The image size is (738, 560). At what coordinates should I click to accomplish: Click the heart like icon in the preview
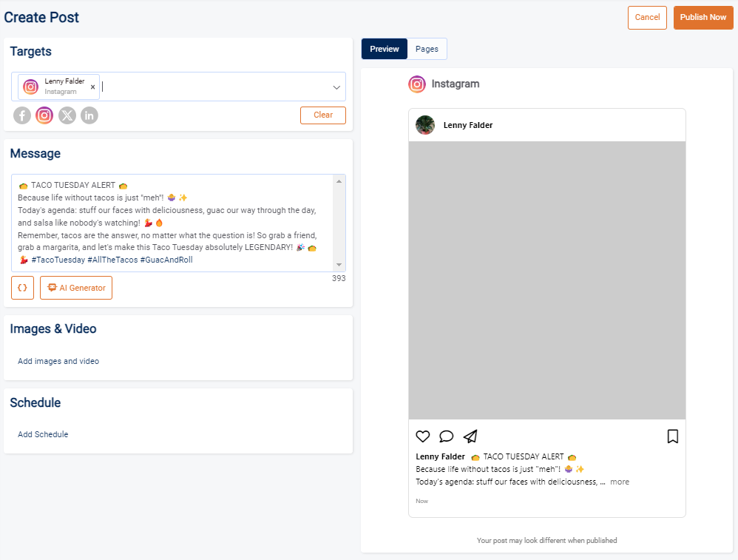click(x=423, y=436)
